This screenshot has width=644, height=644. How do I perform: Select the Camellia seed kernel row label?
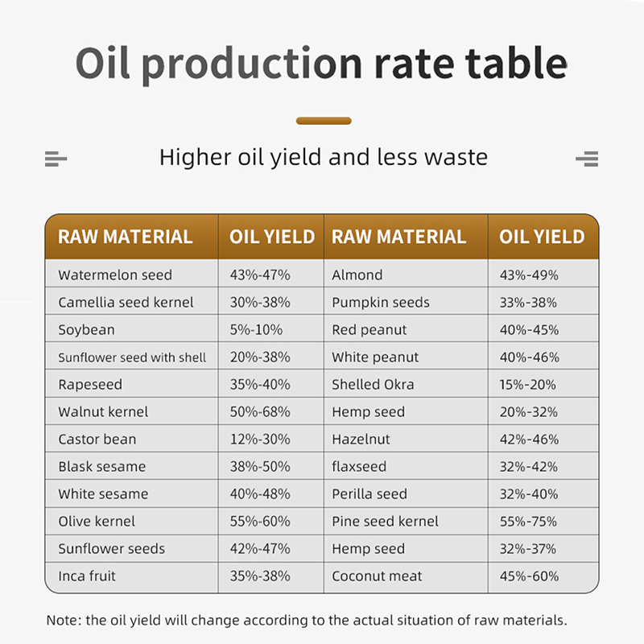tap(126, 302)
